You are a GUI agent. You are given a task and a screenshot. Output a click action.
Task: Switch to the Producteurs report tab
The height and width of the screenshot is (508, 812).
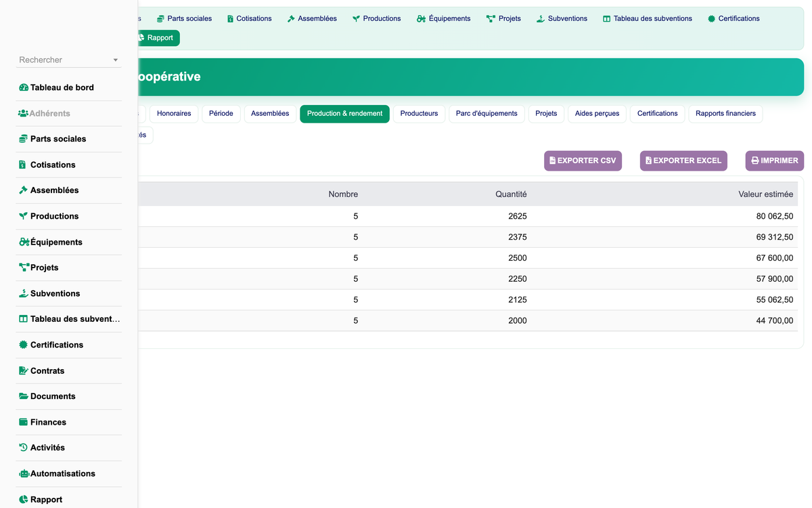pos(419,114)
